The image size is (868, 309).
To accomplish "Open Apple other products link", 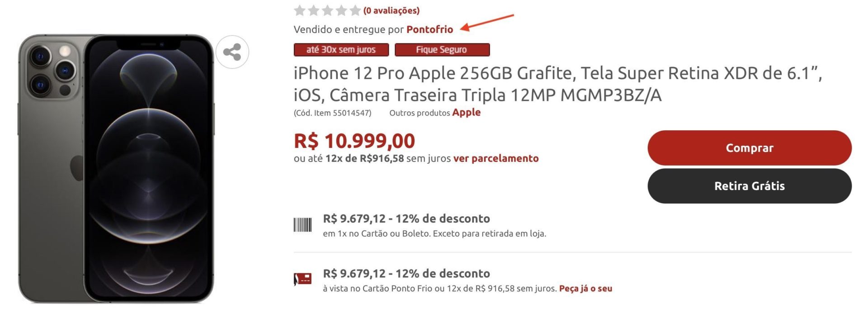I will coord(466,112).
